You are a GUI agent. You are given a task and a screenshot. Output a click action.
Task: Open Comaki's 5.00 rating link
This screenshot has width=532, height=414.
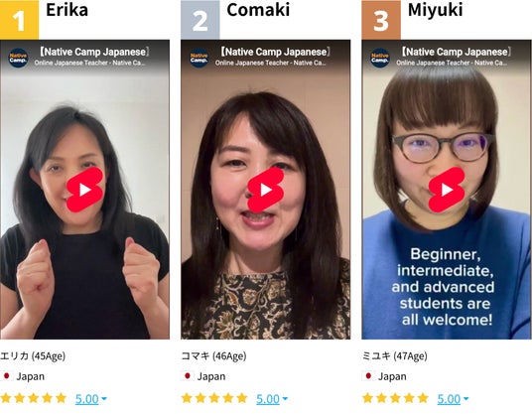click(x=268, y=399)
